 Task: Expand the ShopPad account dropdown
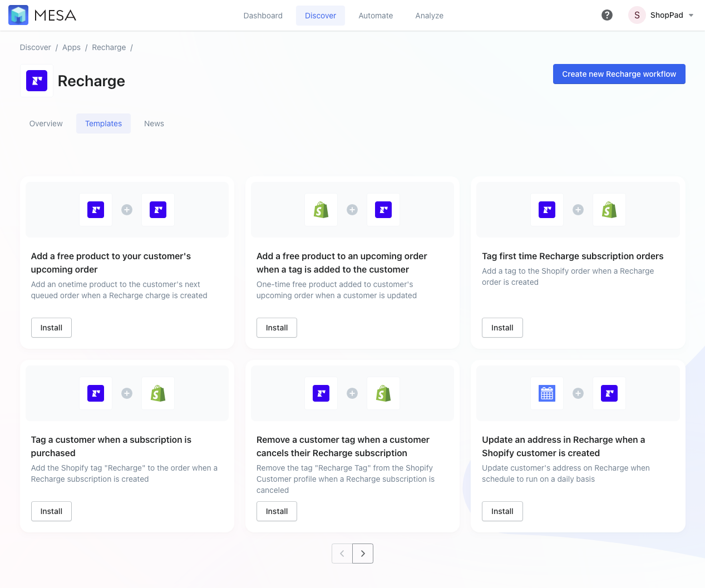pos(690,16)
